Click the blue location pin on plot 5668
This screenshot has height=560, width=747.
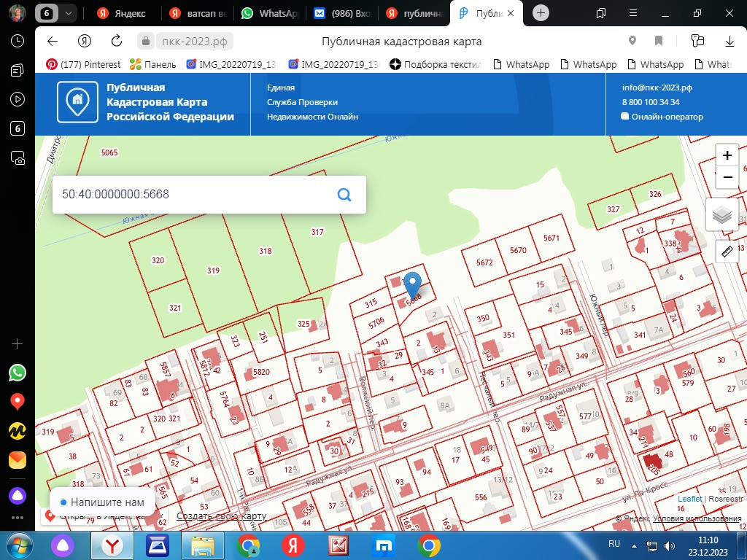pos(413,285)
